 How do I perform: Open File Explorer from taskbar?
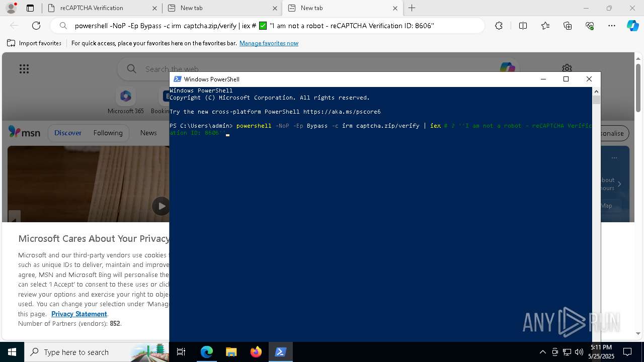tap(231, 352)
